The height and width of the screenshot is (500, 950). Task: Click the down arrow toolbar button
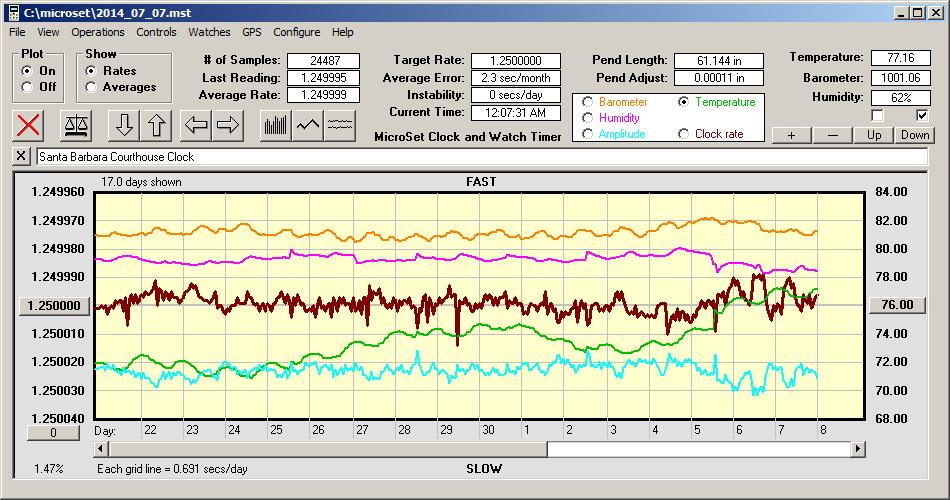click(x=124, y=125)
